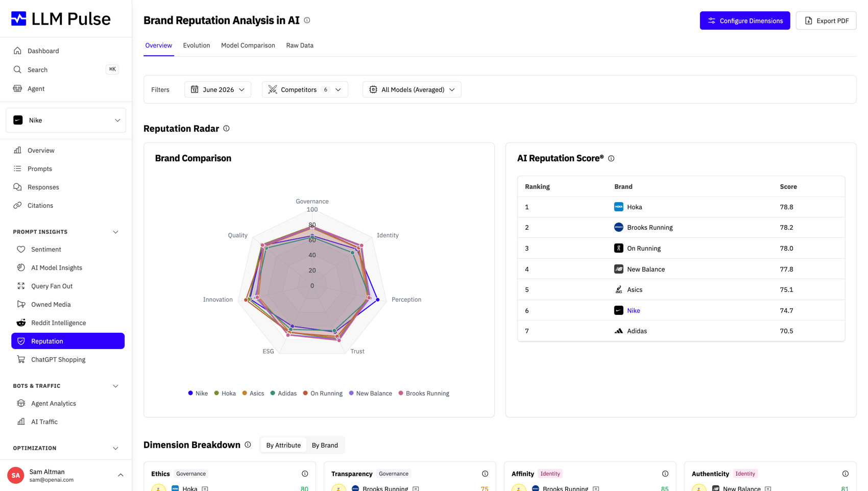The height and width of the screenshot is (491, 868).
Task: Click info icon next to Dimension Breakdown
Action: coord(248,445)
